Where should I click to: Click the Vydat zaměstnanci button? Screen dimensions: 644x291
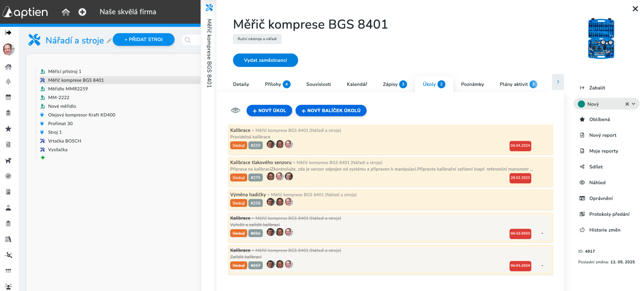tap(265, 60)
